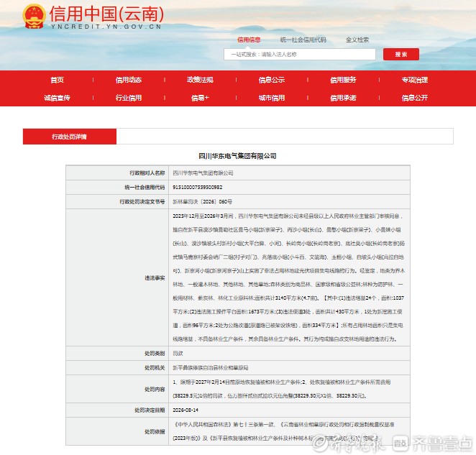Click the 四川华东电气集团有限公司 page heading
476x455 pixels.
point(237,156)
